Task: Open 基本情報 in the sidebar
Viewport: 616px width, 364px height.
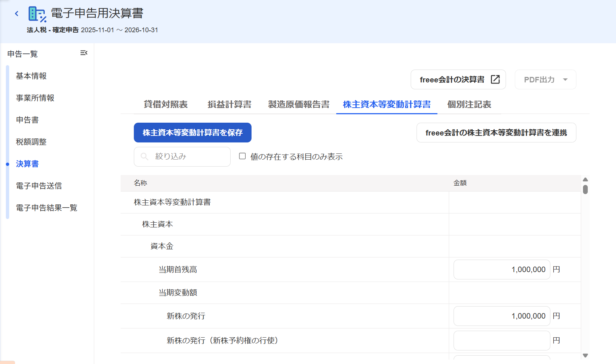Action: click(31, 76)
